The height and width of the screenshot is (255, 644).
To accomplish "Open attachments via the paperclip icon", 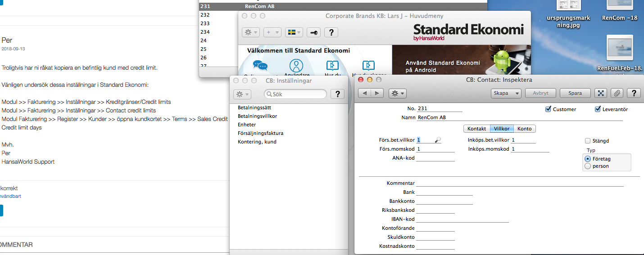I will 617,93.
